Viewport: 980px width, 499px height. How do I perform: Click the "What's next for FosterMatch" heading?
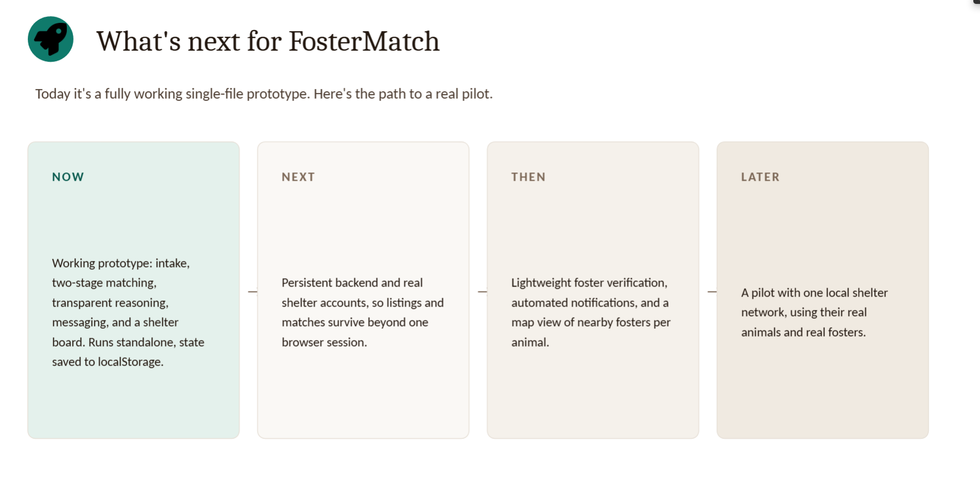coord(268,41)
